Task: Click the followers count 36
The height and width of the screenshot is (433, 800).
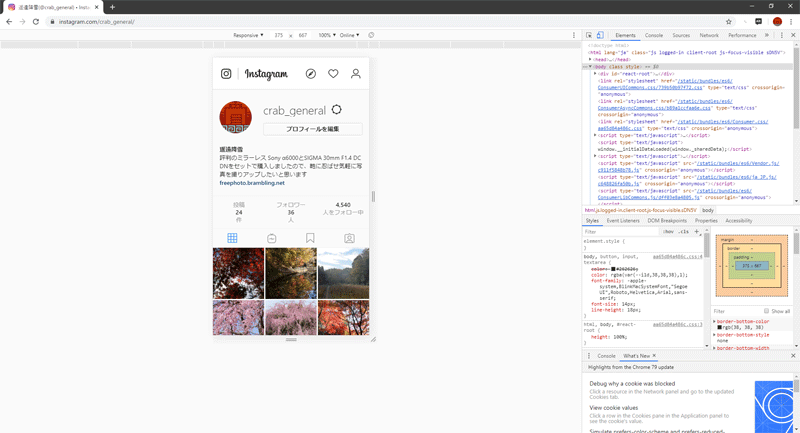Action: [x=290, y=212]
